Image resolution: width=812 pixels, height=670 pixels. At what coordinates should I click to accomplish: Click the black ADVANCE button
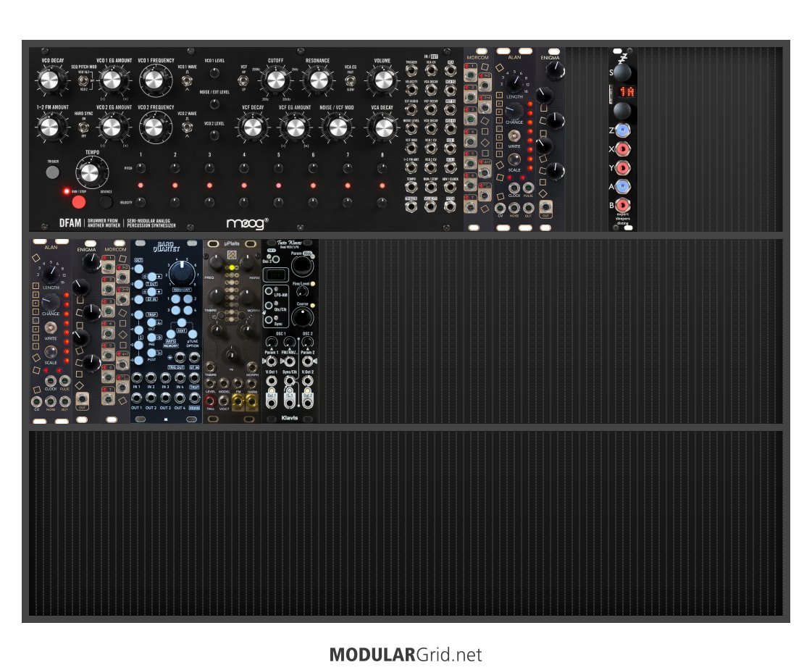click(x=106, y=202)
